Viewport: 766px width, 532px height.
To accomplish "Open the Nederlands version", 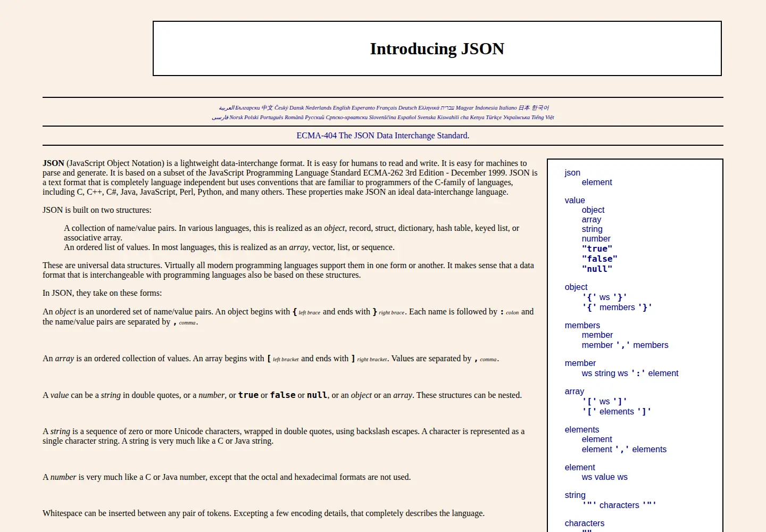I will (x=318, y=107).
